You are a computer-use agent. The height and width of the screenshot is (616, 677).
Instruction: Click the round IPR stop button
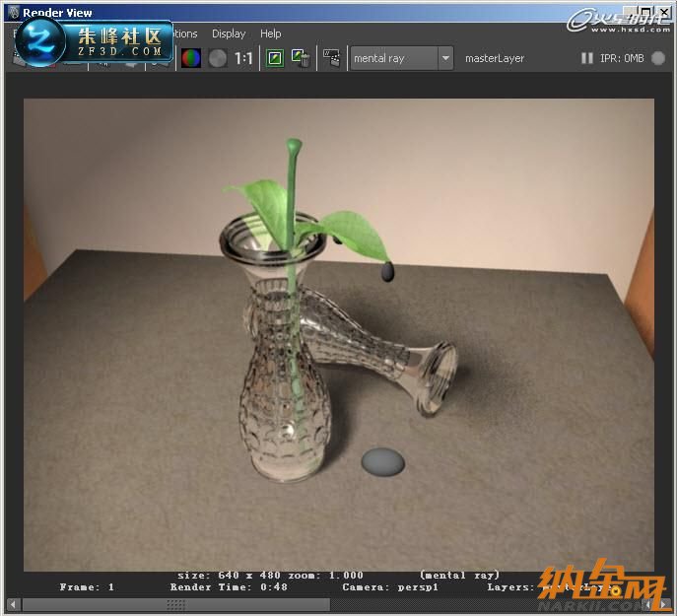(x=658, y=58)
